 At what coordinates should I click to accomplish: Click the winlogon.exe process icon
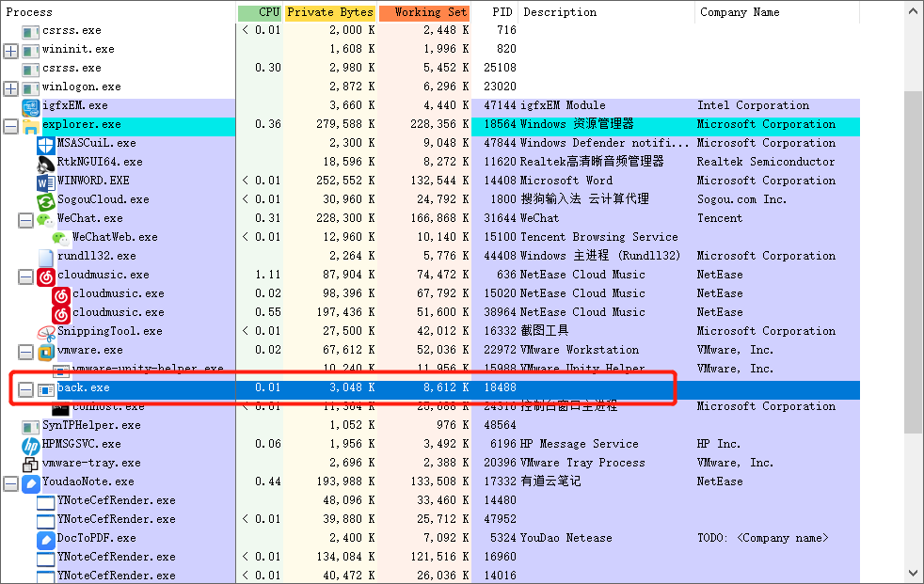pyautogui.click(x=31, y=88)
